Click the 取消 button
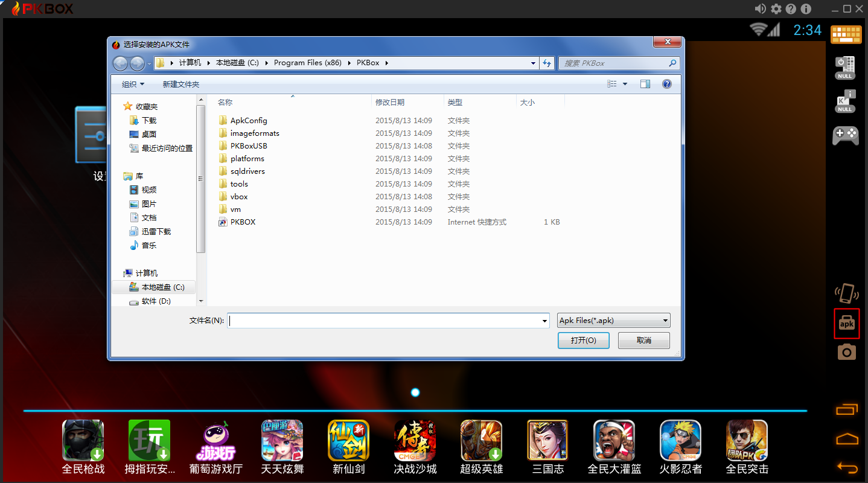This screenshot has width=868, height=483. point(644,341)
